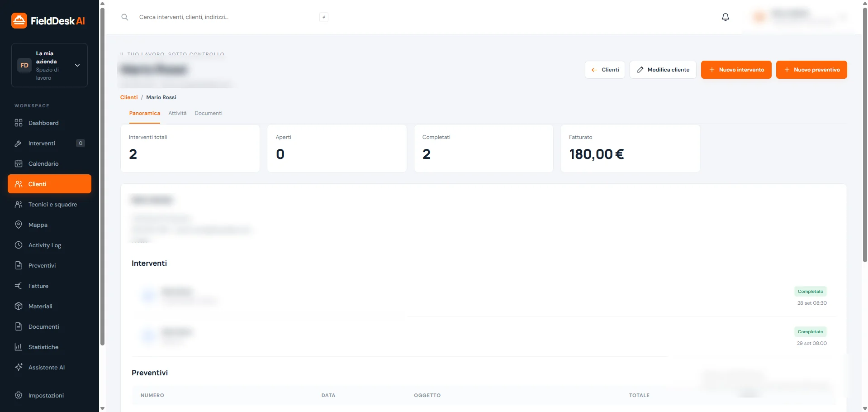The width and height of the screenshot is (868, 412).
Task: Click the Preventivi document icon
Action: (19, 265)
